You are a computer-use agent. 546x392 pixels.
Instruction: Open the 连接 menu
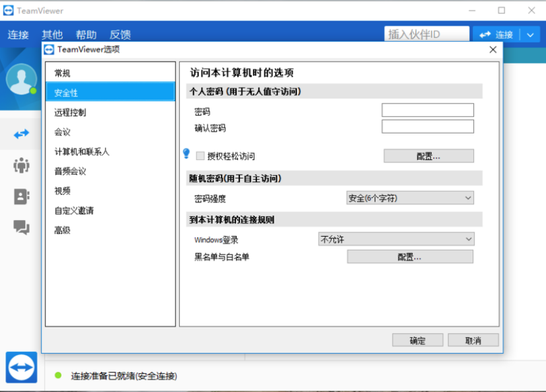pos(18,35)
